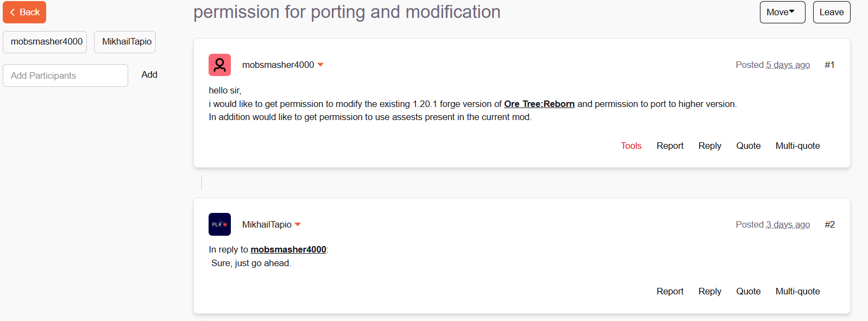
Task: Open the Ore Tree:Reborn link
Action: point(539,104)
